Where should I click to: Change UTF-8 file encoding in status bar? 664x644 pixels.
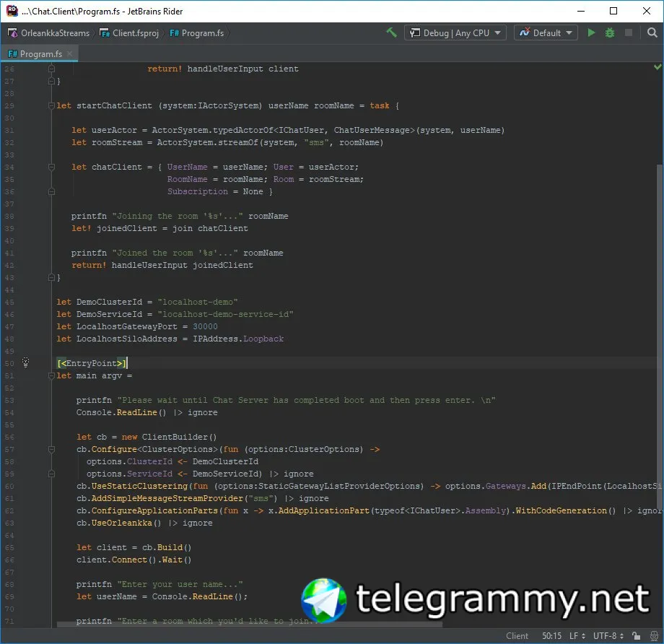point(608,636)
